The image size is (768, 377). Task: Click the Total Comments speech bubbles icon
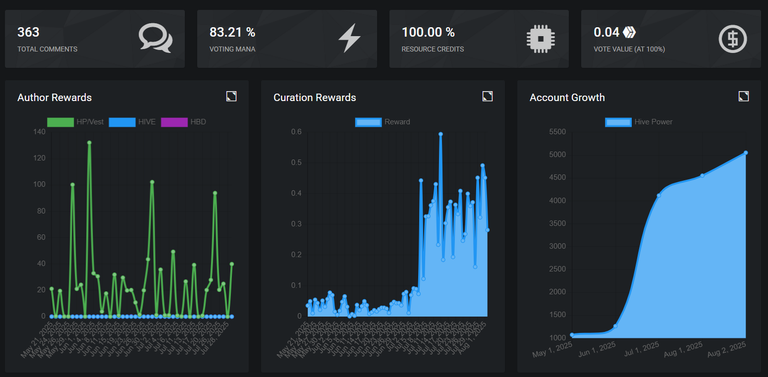pyautogui.click(x=155, y=38)
